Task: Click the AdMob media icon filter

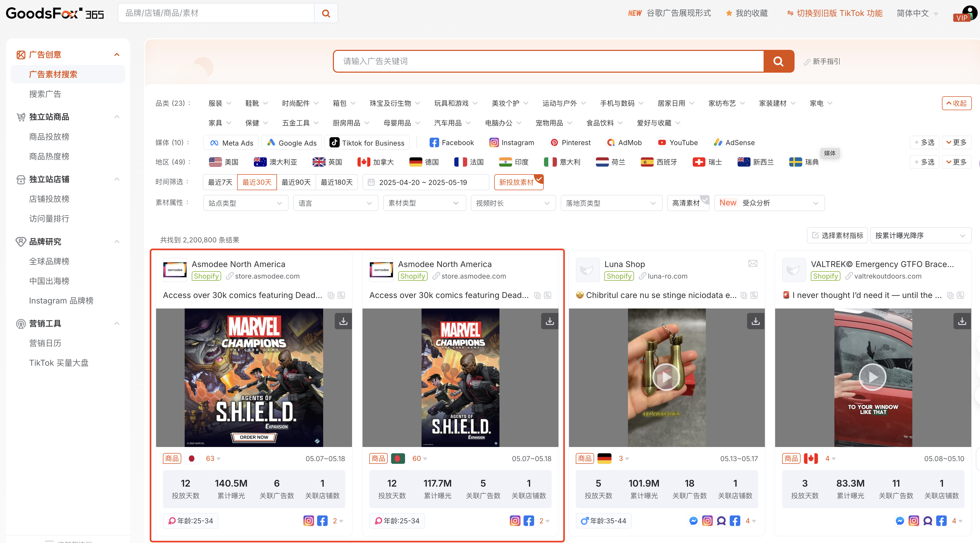Action: tap(611, 143)
